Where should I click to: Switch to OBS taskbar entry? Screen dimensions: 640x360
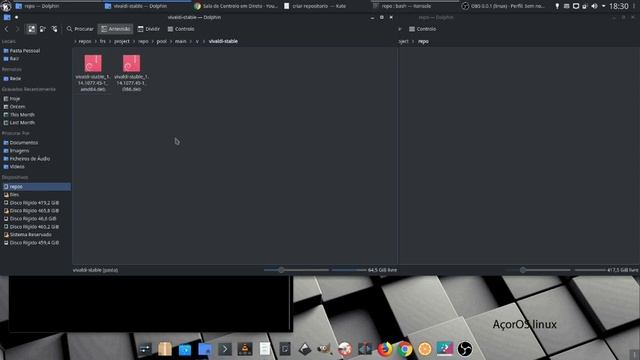504,6
